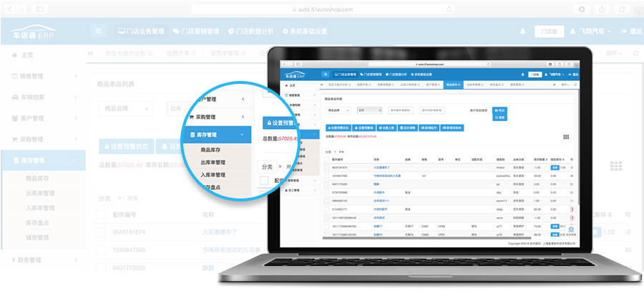Select the checkbox in the 配件编号 header row
This screenshot has width=644, height=296.
(100, 214)
